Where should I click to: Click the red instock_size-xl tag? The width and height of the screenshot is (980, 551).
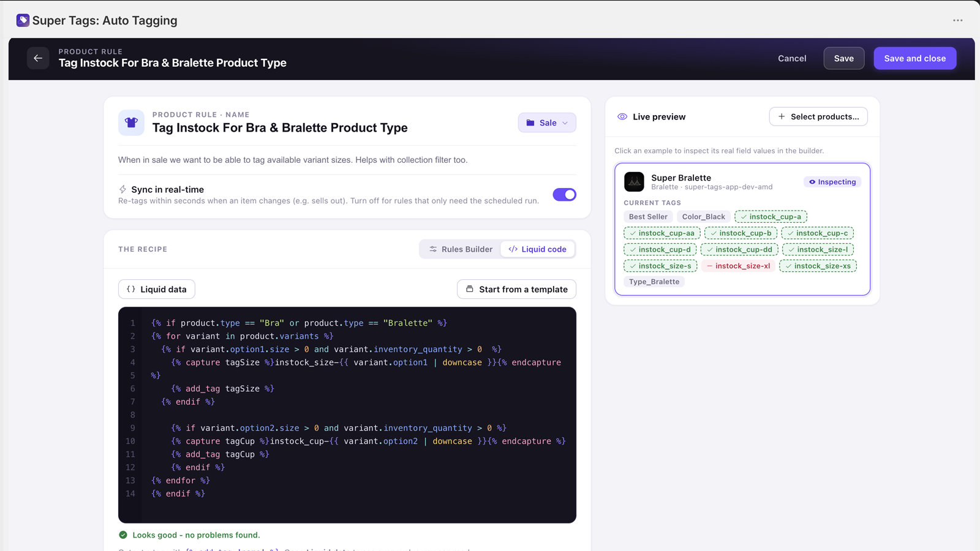click(738, 266)
